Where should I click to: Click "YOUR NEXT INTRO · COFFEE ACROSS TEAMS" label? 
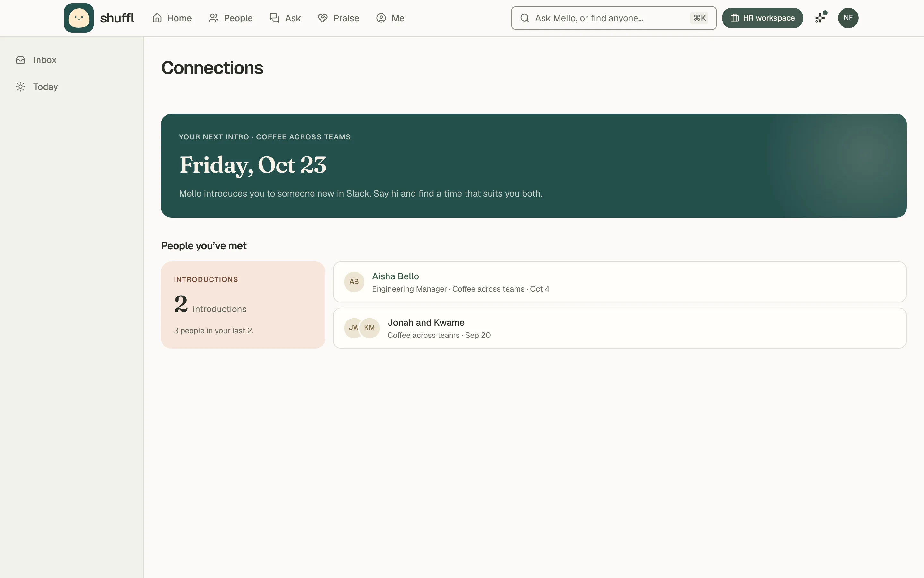pyautogui.click(x=265, y=137)
